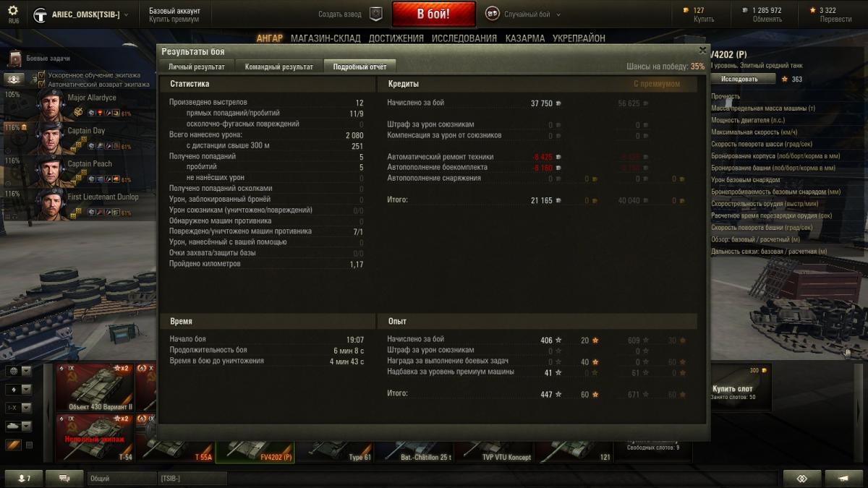
Task: Tick the small checkbox beside the premium filter
Action: coord(29,445)
